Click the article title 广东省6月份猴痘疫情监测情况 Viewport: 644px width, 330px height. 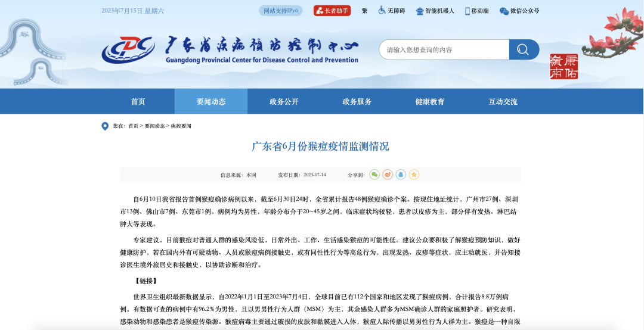(320, 147)
